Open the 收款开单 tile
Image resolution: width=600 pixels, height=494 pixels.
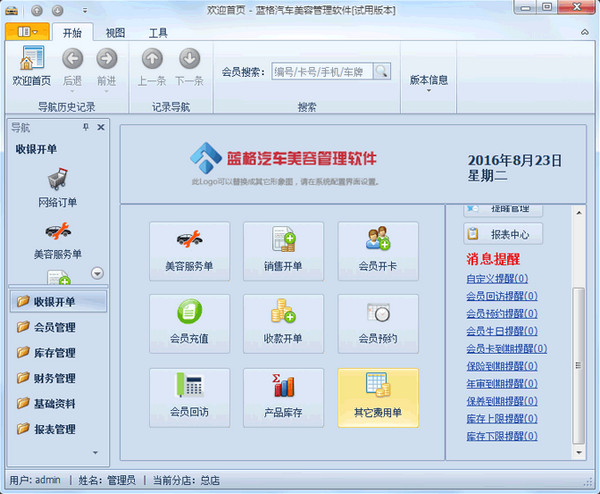(283, 324)
